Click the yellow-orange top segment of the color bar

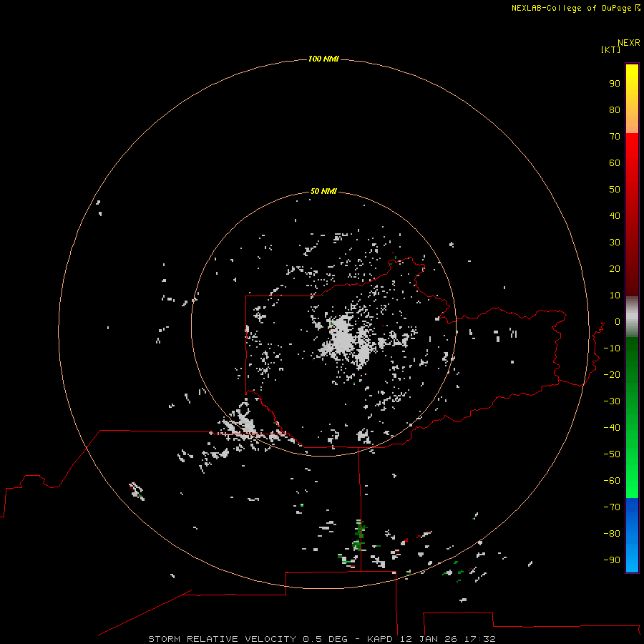pyautogui.click(x=632, y=99)
